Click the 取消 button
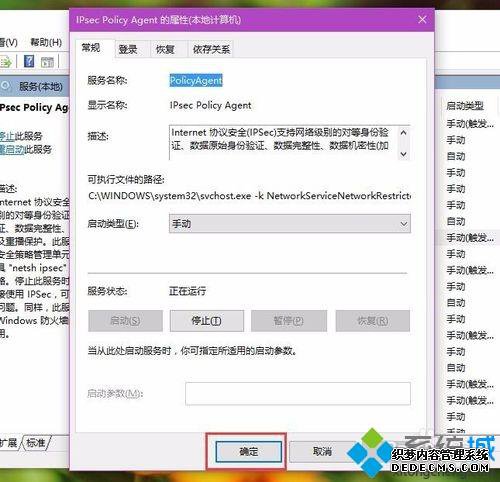Image resolution: width=500 pixels, height=482 pixels. coord(322,451)
